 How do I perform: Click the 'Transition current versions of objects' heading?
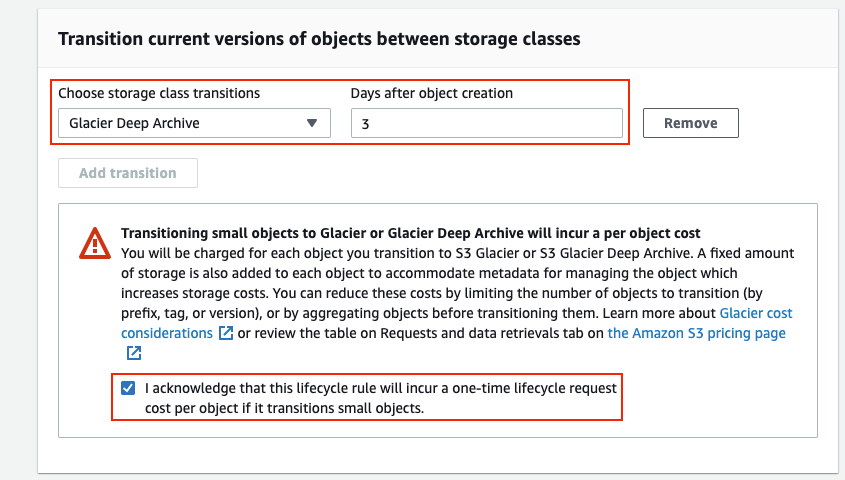click(x=319, y=39)
